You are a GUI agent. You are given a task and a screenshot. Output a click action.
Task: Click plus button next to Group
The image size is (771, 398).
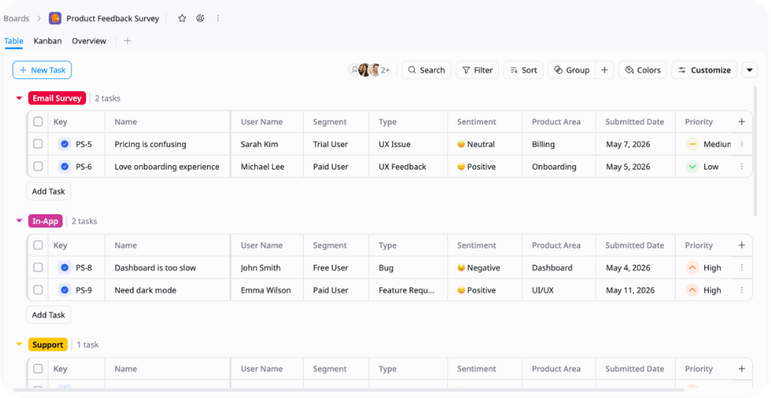604,70
